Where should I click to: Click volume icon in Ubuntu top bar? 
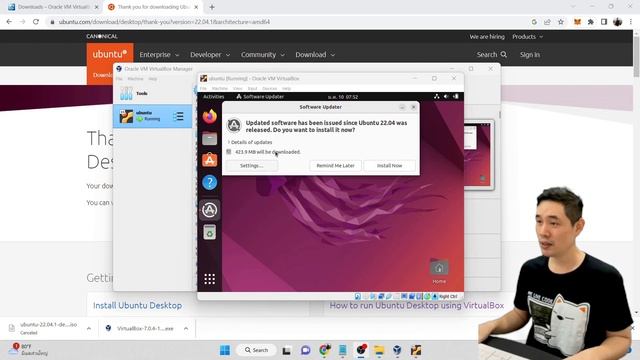(446, 97)
